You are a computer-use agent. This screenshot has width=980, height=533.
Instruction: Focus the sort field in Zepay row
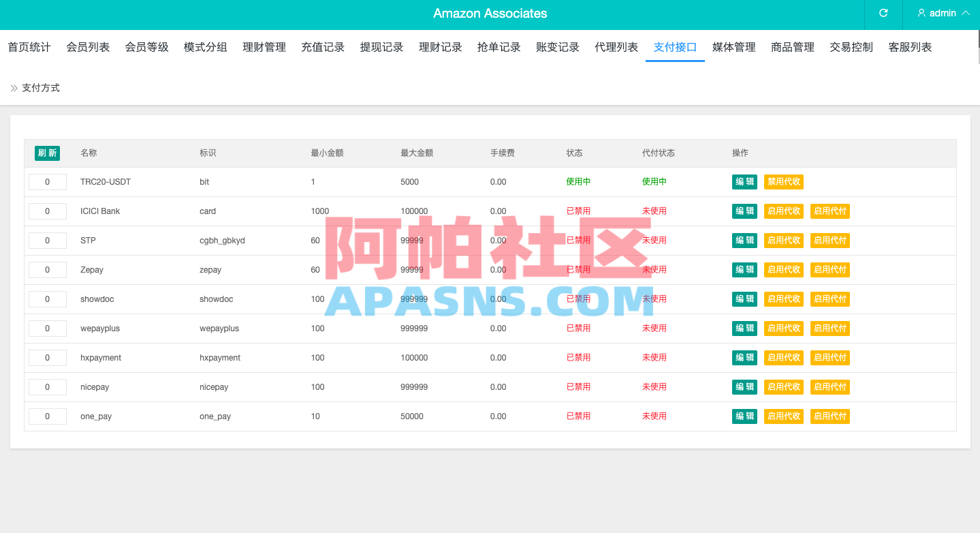[x=48, y=270]
